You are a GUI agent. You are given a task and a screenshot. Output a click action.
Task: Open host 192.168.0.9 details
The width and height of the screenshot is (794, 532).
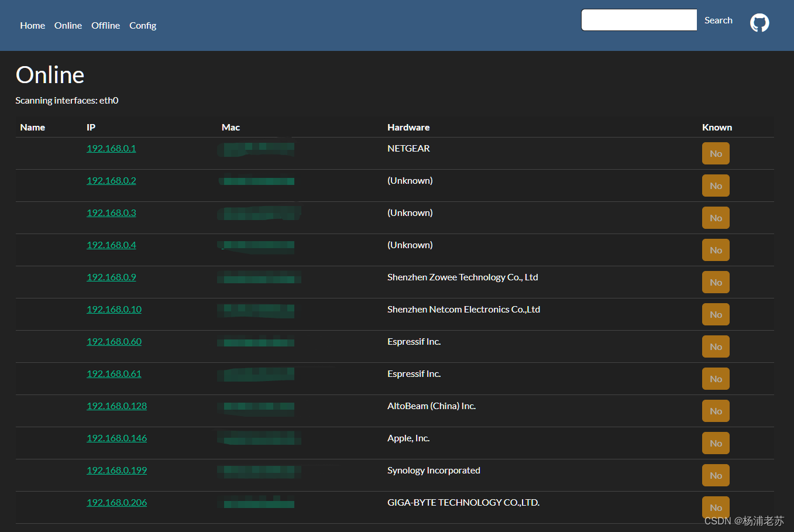pyautogui.click(x=111, y=277)
